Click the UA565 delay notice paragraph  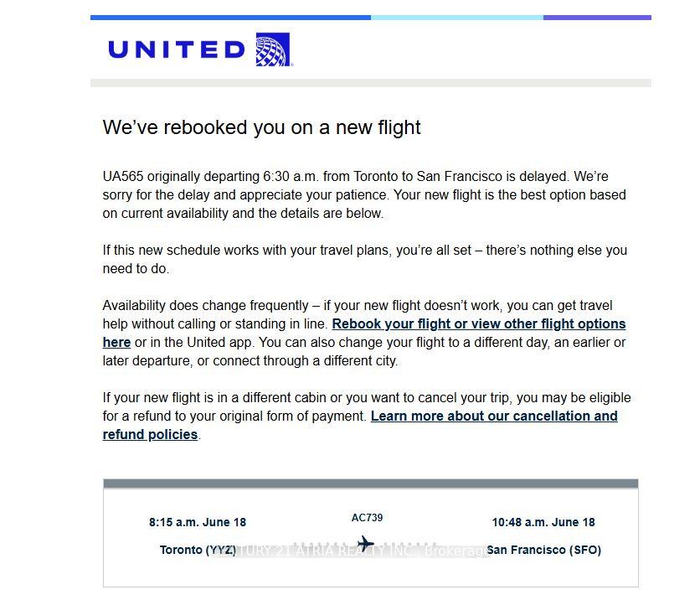[x=364, y=194]
